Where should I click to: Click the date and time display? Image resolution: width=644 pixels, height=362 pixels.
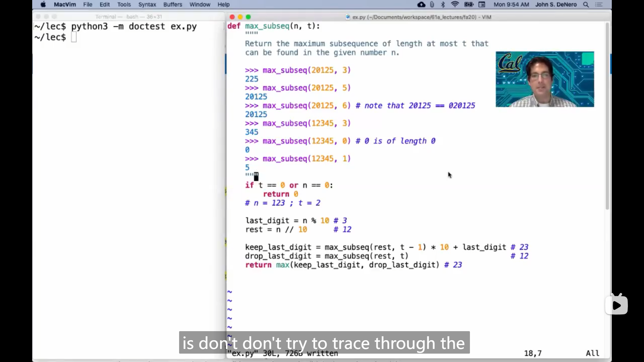coord(511,4)
